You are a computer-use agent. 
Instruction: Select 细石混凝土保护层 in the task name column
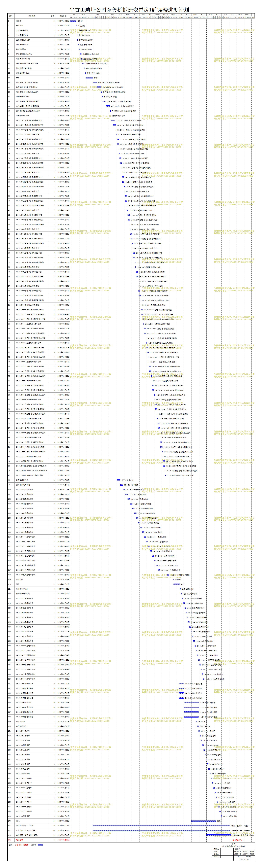[x=32, y=59]
